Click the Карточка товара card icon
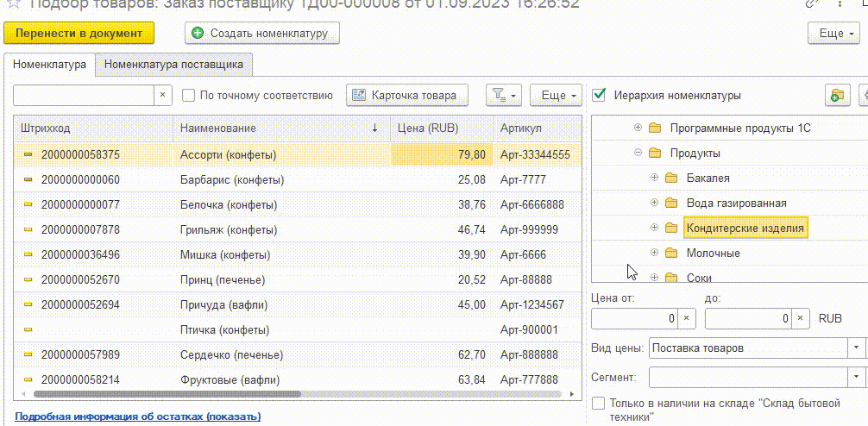This screenshot has width=868, height=426. point(359,95)
